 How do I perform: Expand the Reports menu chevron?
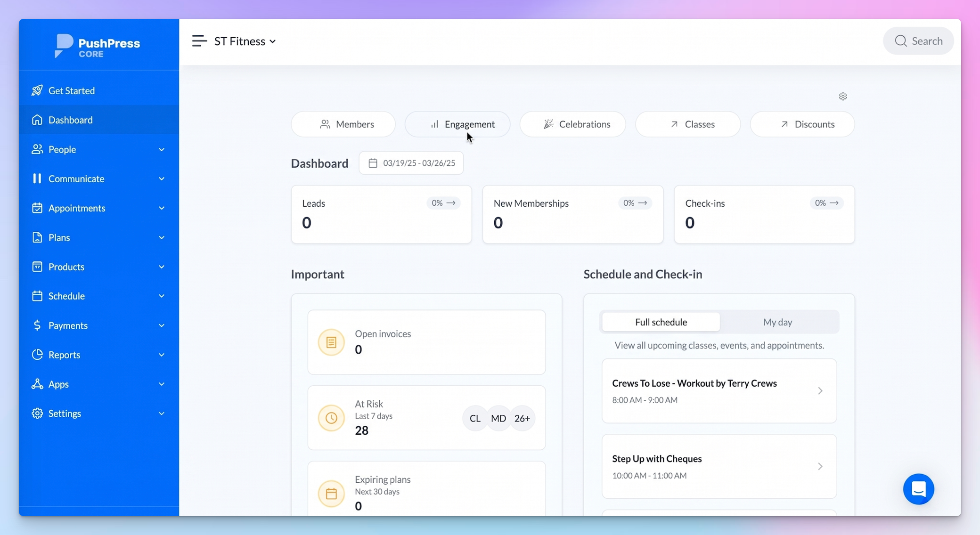[162, 355]
